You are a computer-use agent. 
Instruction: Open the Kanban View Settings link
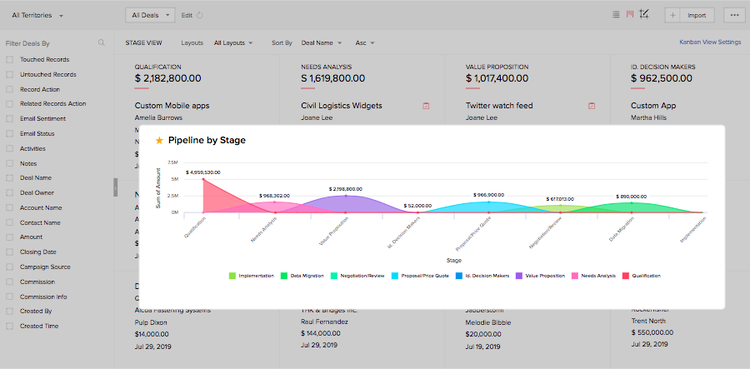(710, 42)
